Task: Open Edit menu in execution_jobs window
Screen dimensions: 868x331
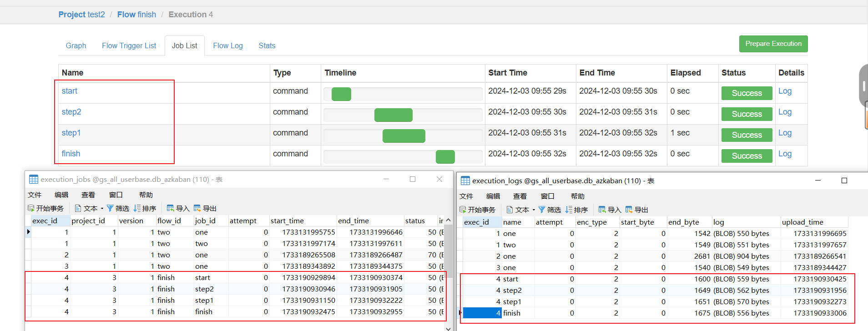Action: [61, 195]
